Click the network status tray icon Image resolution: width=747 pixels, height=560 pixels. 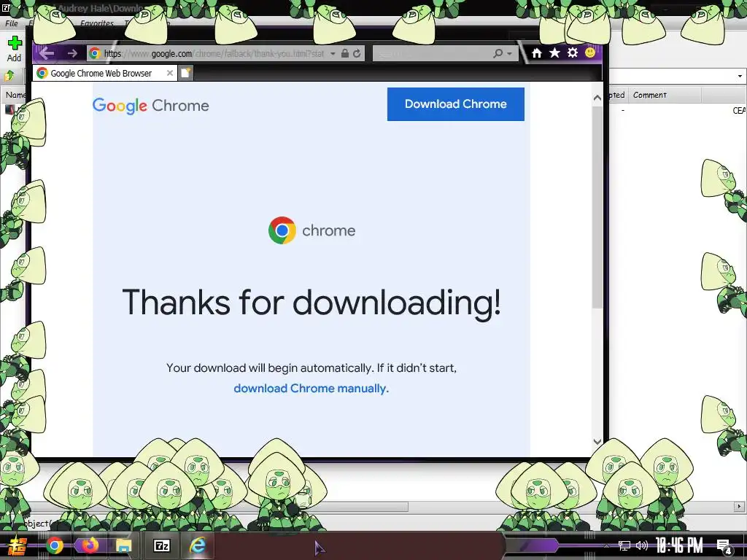tap(624, 545)
